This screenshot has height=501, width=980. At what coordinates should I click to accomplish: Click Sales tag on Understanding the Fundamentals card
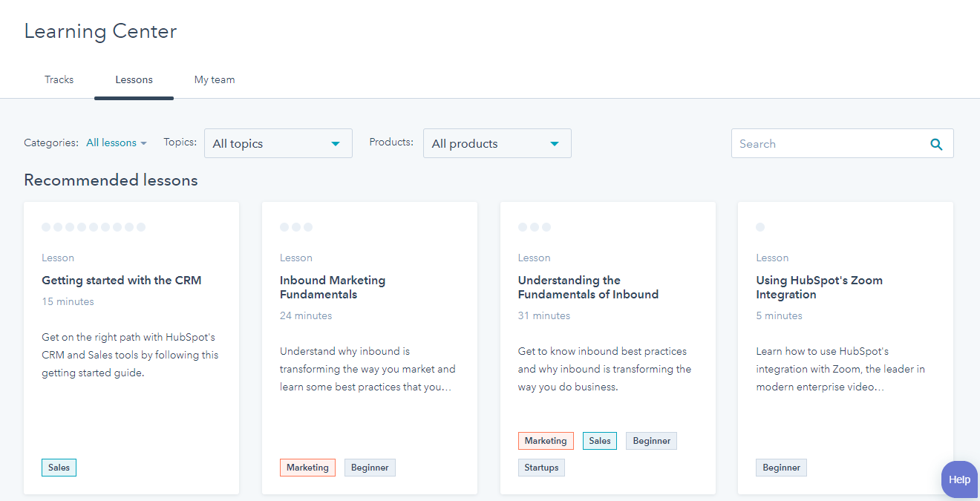coord(600,441)
